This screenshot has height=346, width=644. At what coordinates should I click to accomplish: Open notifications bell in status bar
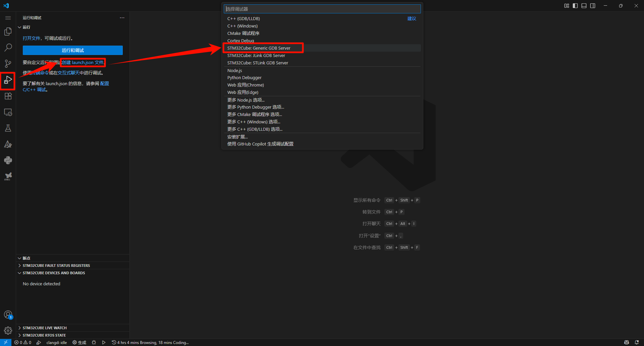[x=637, y=342]
